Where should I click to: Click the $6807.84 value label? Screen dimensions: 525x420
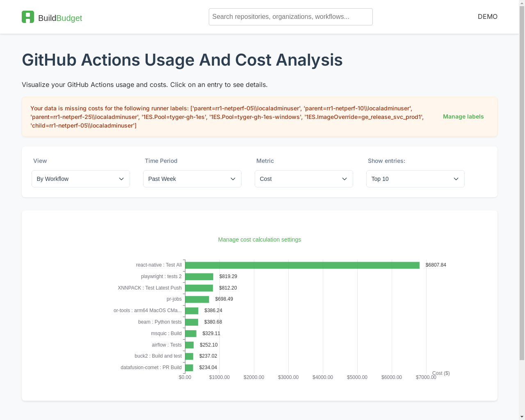436,265
